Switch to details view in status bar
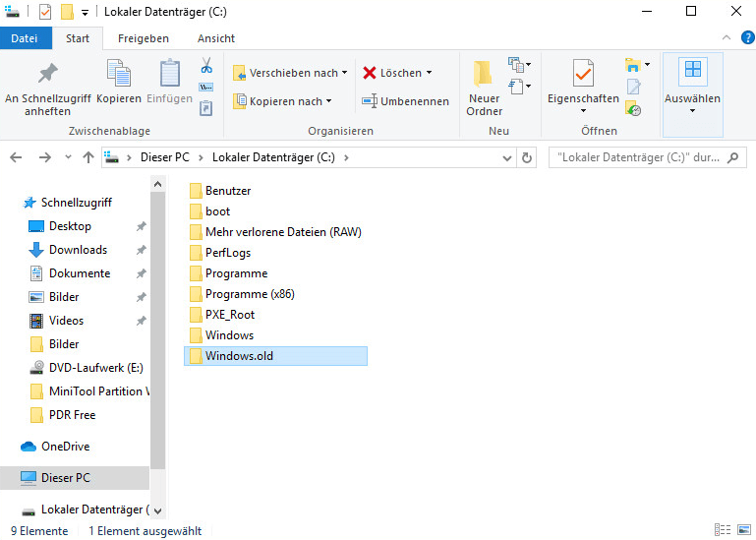The width and height of the screenshot is (756, 540). click(x=723, y=530)
